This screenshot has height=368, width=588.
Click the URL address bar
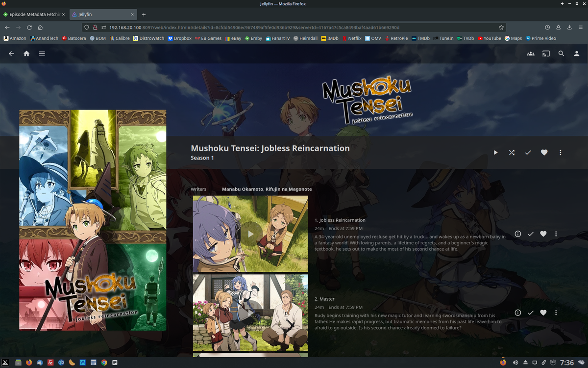pos(294,27)
